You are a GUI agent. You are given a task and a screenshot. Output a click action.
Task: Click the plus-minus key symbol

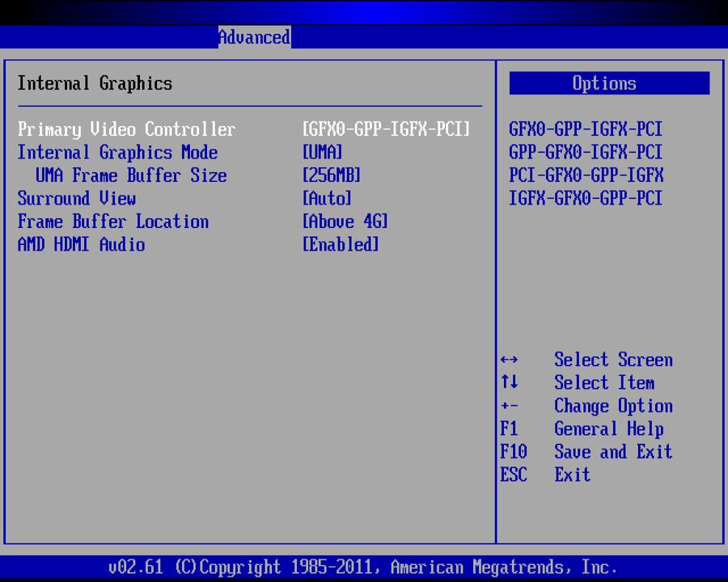tap(510, 406)
